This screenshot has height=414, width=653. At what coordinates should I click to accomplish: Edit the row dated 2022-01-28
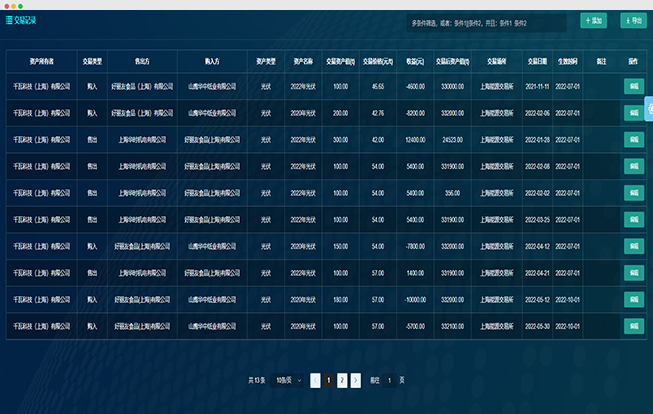point(632,140)
